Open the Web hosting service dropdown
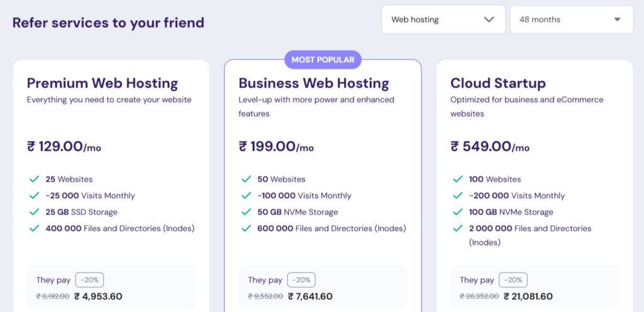The height and width of the screenshot is (312, 644). point(443,19)
